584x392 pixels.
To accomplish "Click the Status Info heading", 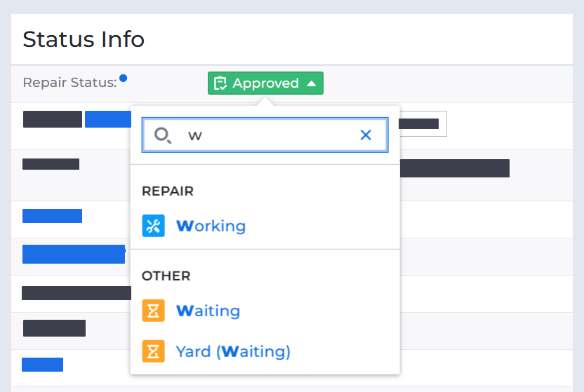I will coord(84,39).
